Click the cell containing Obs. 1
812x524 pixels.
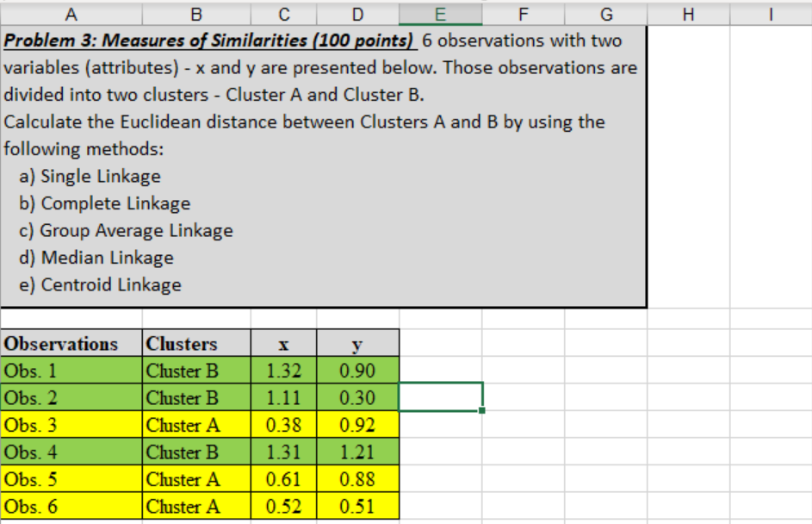pyautogui.click(x=72, y=370)
